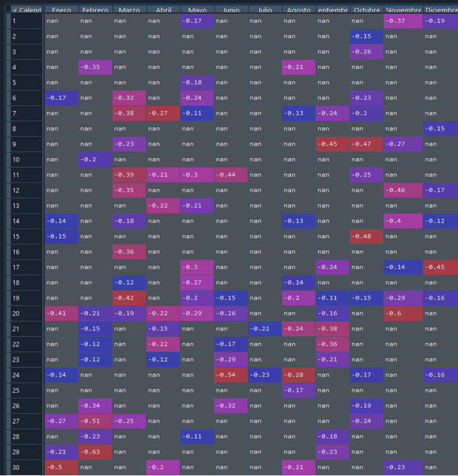Click the -0.27 cell in Abril row 7
Image resolution: width=458 pixels, height=476 pixels.
[x=163, y=113]
